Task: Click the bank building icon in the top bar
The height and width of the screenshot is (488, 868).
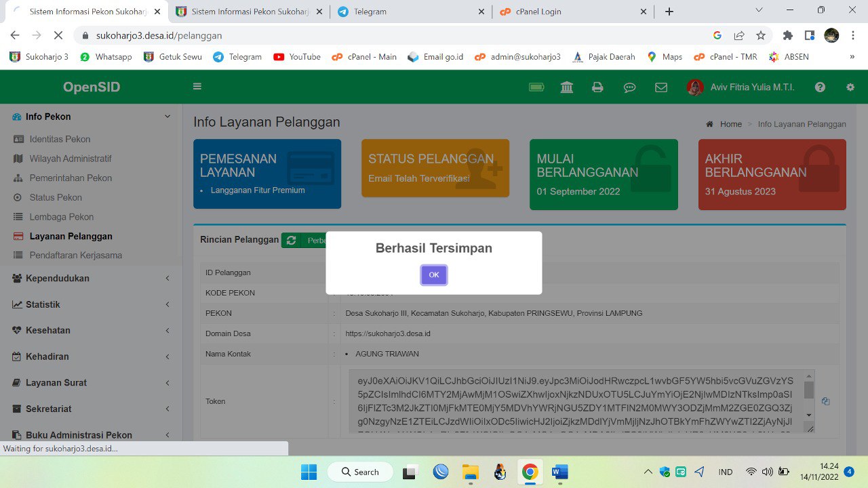Action: click(x=566, y=86)
